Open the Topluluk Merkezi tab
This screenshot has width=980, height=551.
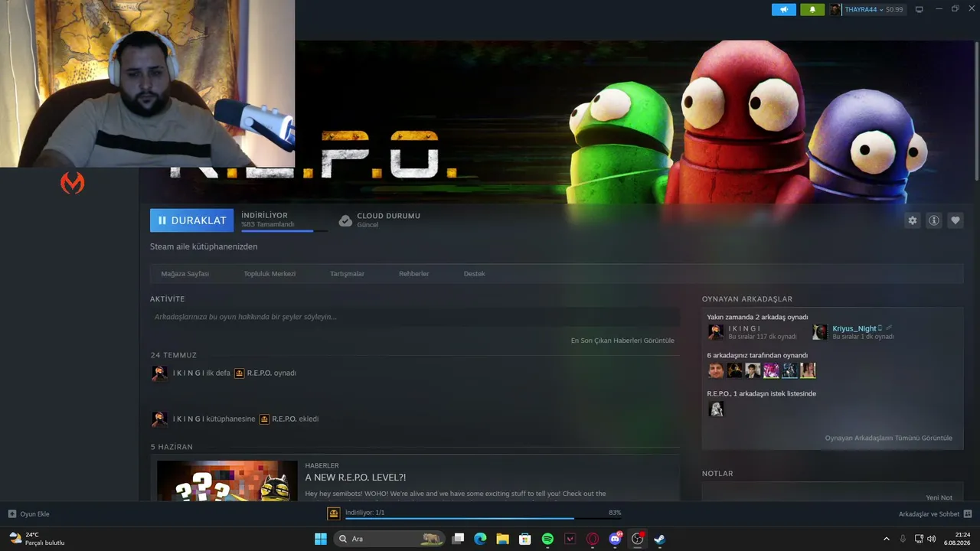269,273
